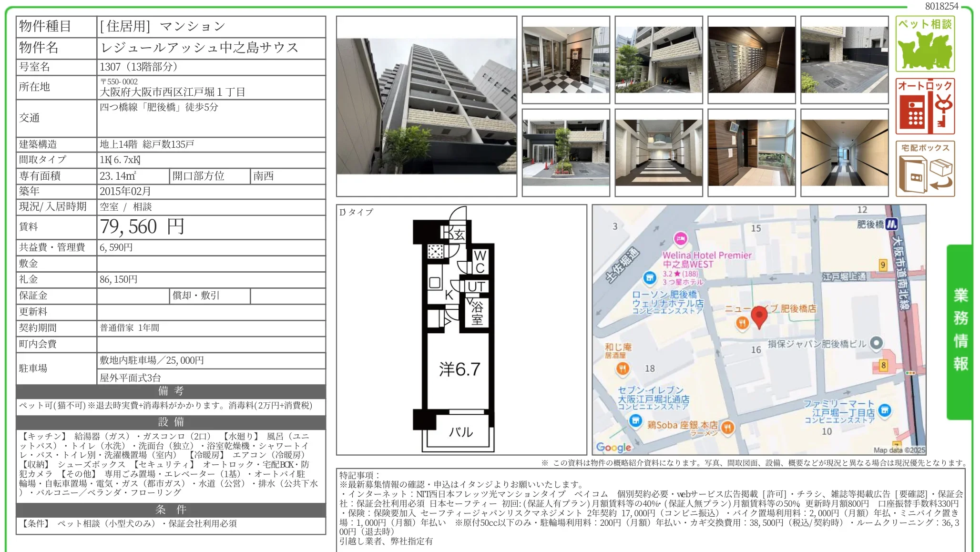Click the 鶏Soba 座銀 restaurant marker

pos(727,427)
